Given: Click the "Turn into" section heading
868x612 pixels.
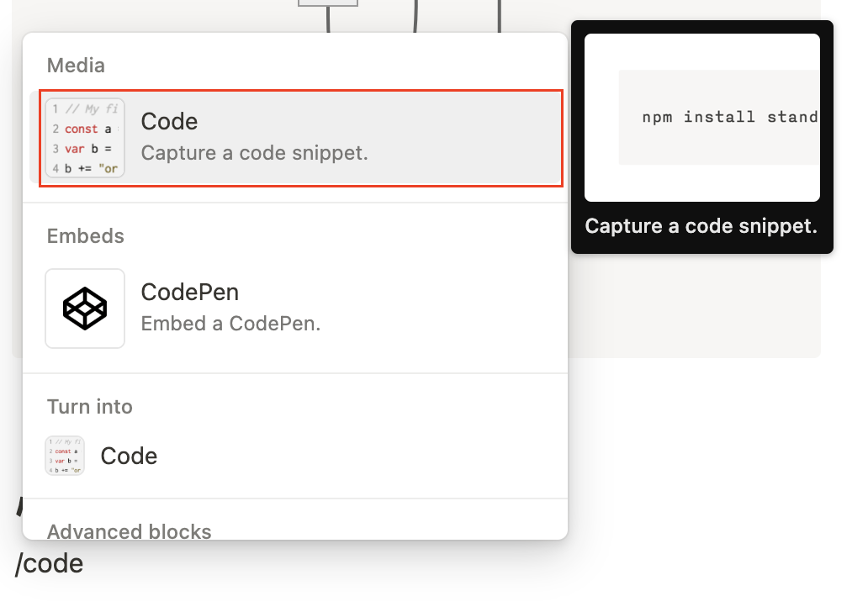Looking at the screenshot, I should point(90,407).
